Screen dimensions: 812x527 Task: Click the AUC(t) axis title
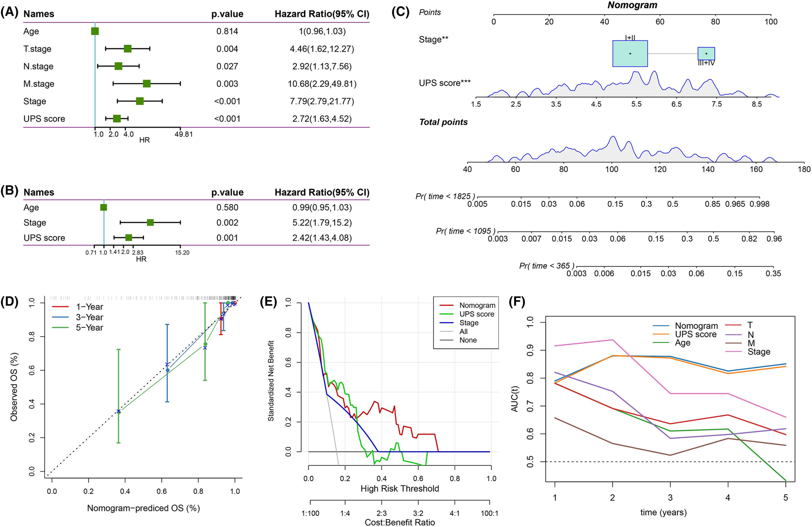[x=515, y=399]
